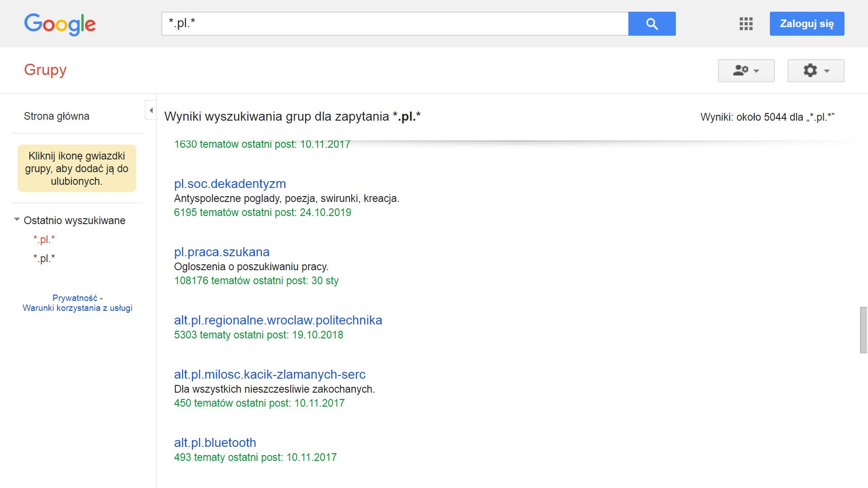Viewport: 868px width, 488px height.
Task: Open the alt.pl.bluetooth group
Action: 215,443
